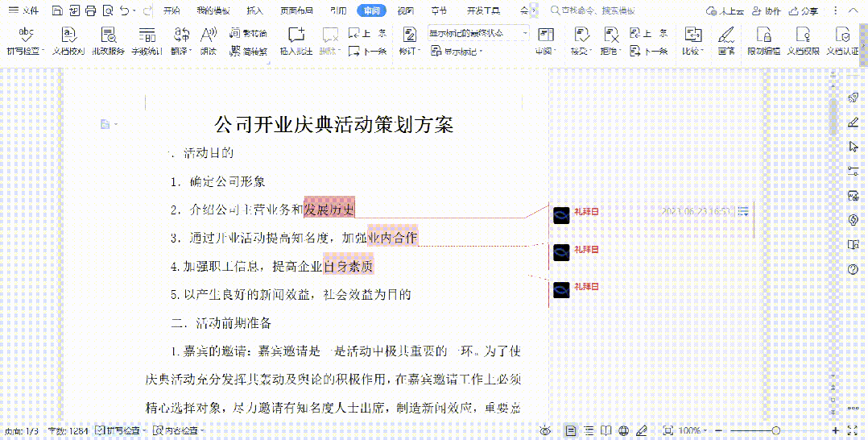
Task: Click the search commands input field
Action: pyautogui.click(x=593, y=11)
